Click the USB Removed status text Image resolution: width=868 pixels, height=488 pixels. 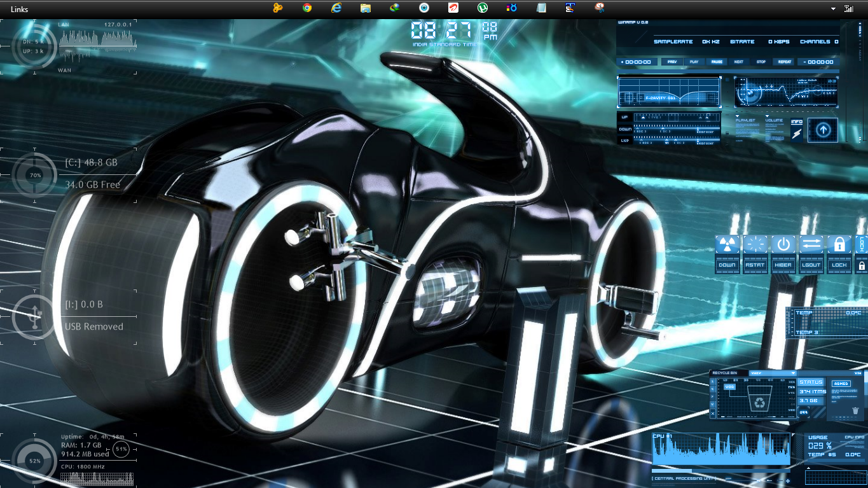[x=94, y=326]
